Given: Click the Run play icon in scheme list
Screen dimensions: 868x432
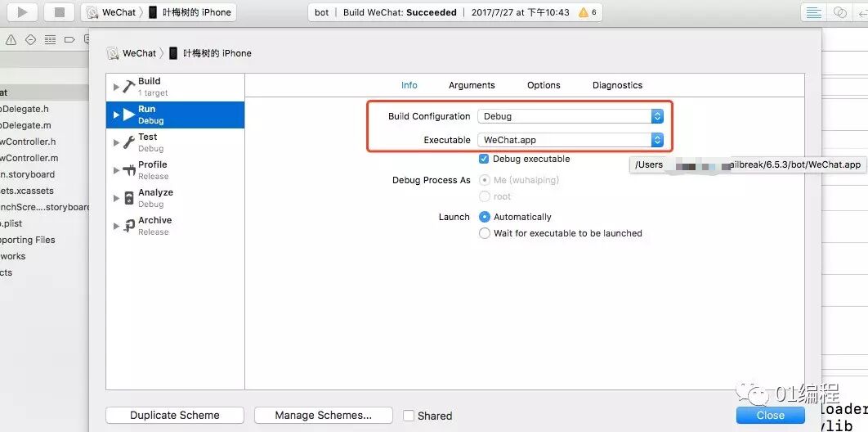Looking at the screenshot, I should [x=129, y=115].
